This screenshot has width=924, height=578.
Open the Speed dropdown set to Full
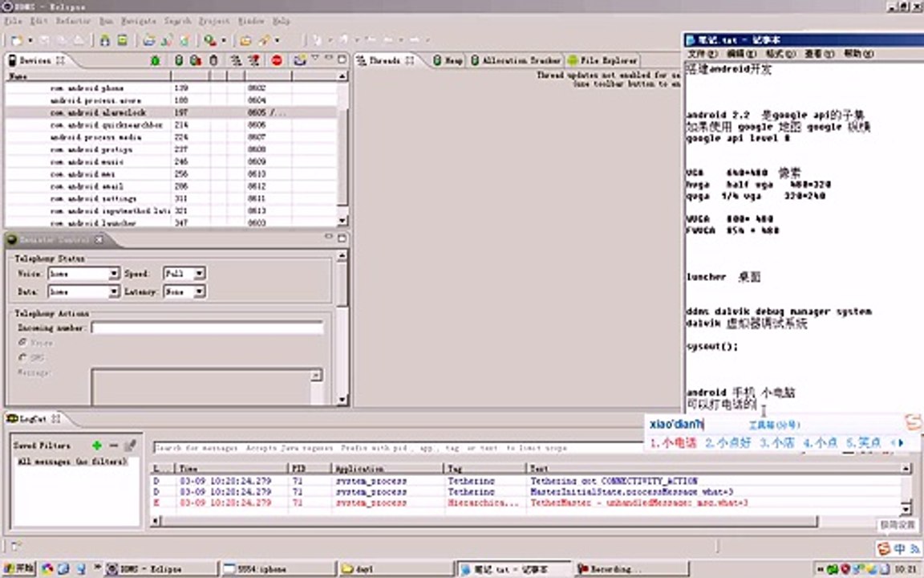pos(199,274)
